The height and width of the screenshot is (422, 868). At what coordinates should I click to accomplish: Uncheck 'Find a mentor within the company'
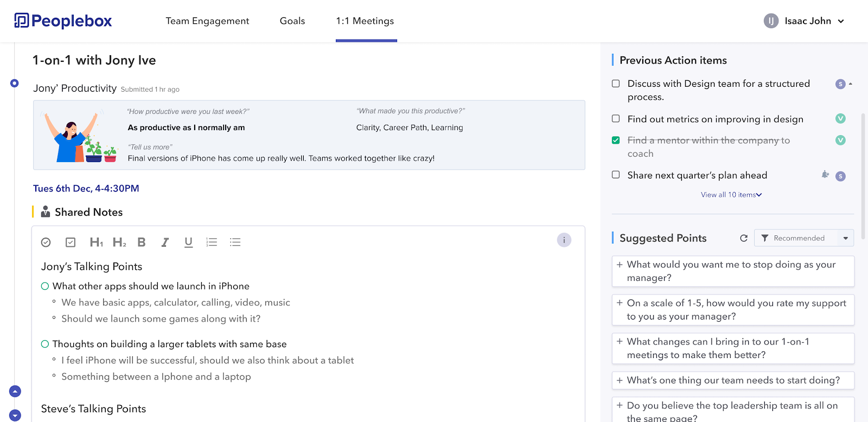(x=616, y=140)
